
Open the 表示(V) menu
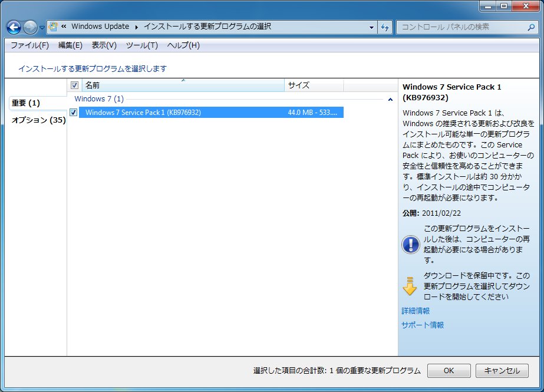coord(104,45)
